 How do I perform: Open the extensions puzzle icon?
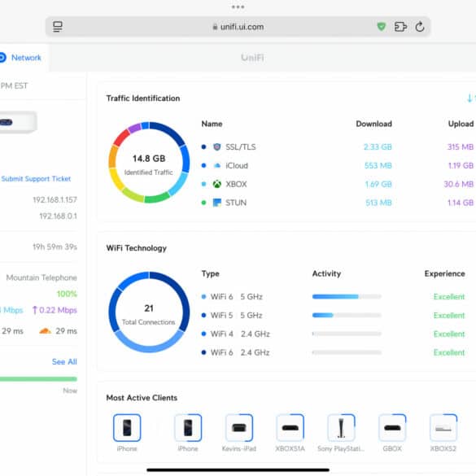pos(400,27)
